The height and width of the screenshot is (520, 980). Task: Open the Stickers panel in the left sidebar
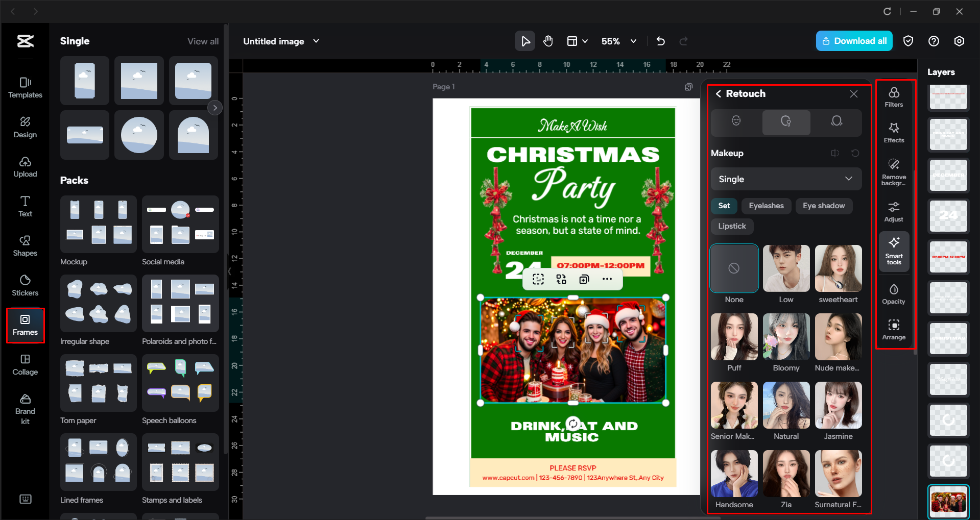pyautogui.click(x=25, y=286)
